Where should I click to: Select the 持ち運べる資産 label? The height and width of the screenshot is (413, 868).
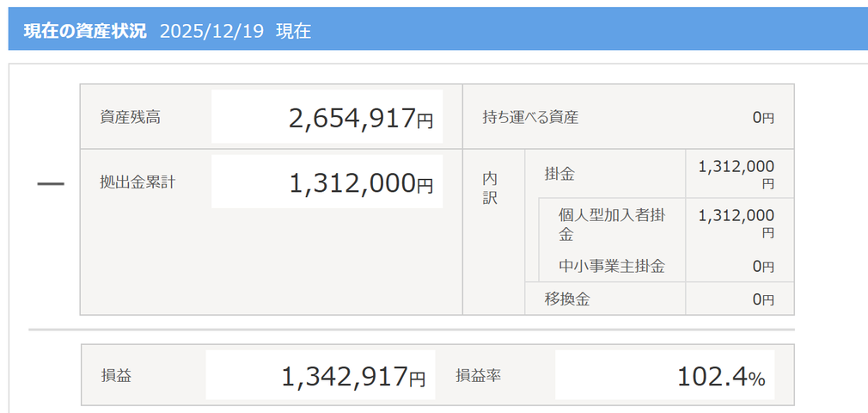[530, 117]
